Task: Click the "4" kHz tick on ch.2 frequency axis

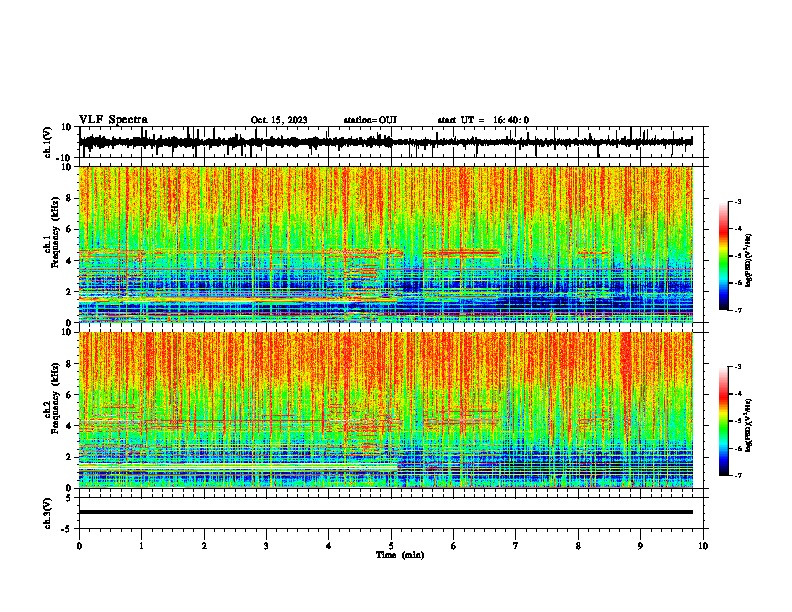Action: pyautogui.click(x=69, y=426)
